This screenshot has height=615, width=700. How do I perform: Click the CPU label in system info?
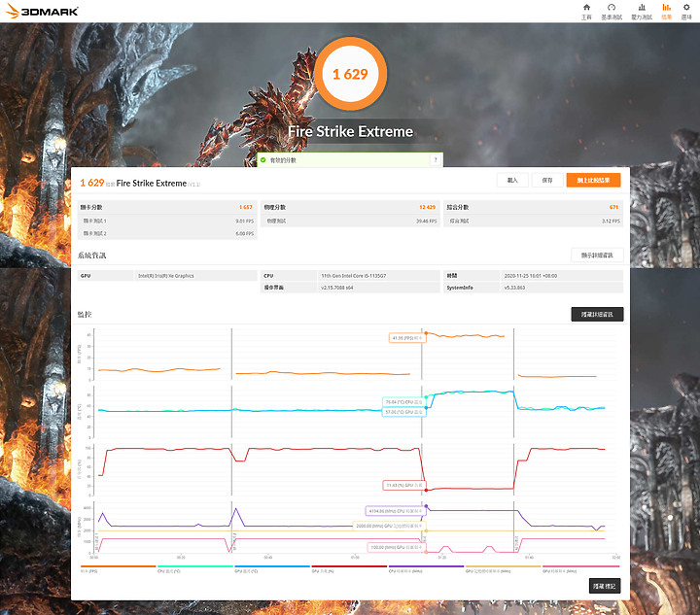point(268,276)
